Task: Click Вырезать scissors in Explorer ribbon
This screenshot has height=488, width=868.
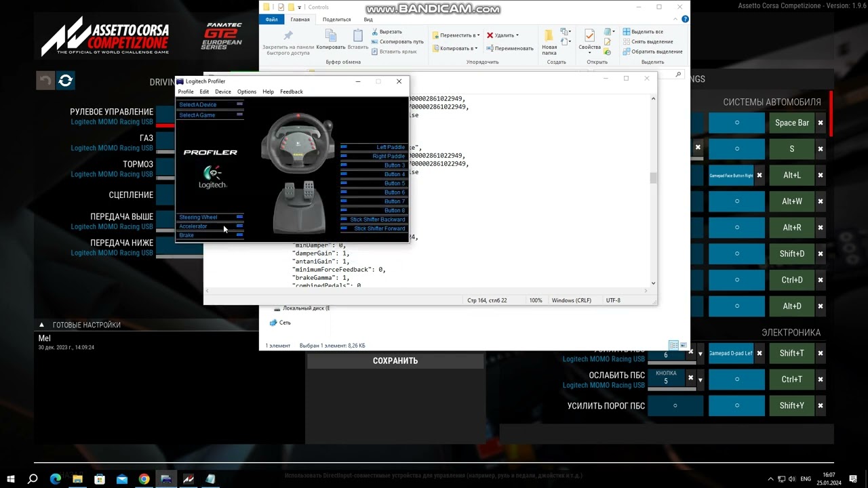Action: click(387, 32)
